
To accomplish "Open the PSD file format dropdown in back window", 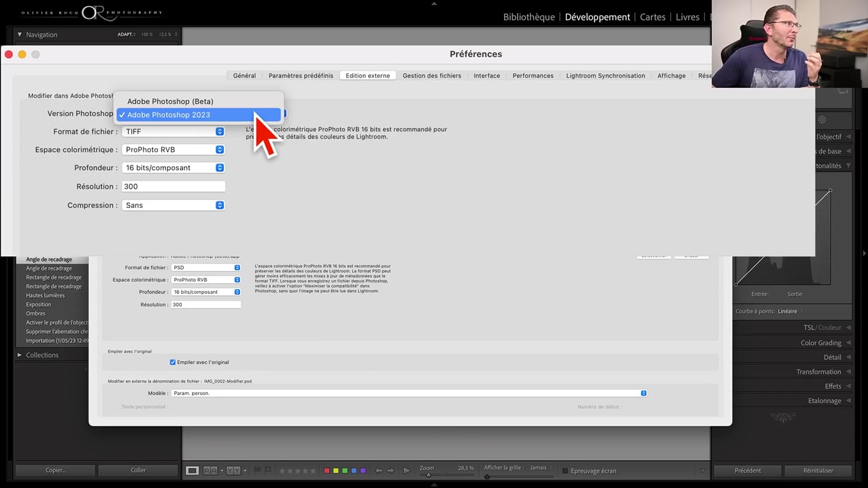I will (x=206, y=268).
